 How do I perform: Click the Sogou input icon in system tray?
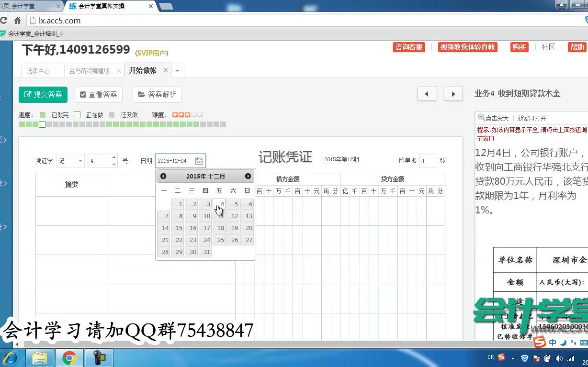coord(501,357)
